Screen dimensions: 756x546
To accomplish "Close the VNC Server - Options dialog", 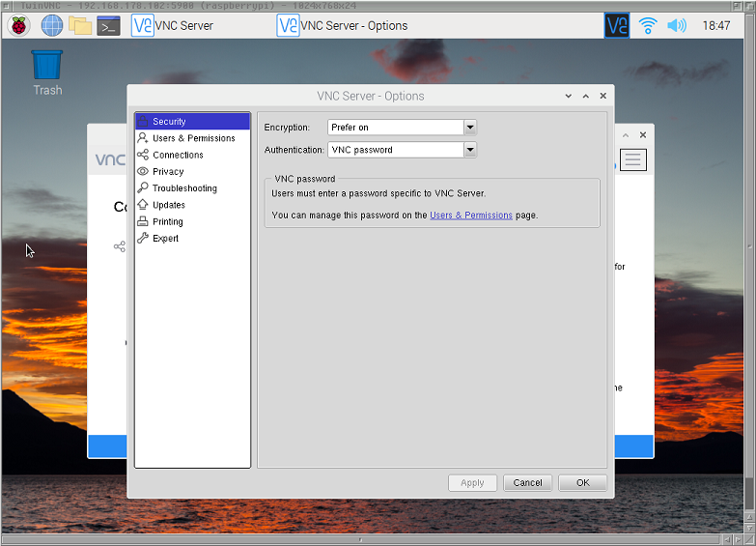I will coord(603,96).
